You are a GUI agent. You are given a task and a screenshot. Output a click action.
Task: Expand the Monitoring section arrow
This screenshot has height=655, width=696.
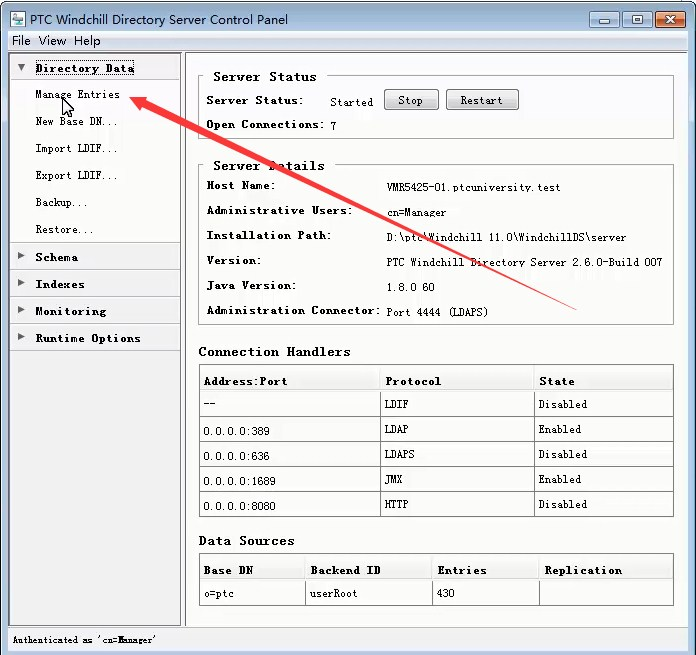21,310
